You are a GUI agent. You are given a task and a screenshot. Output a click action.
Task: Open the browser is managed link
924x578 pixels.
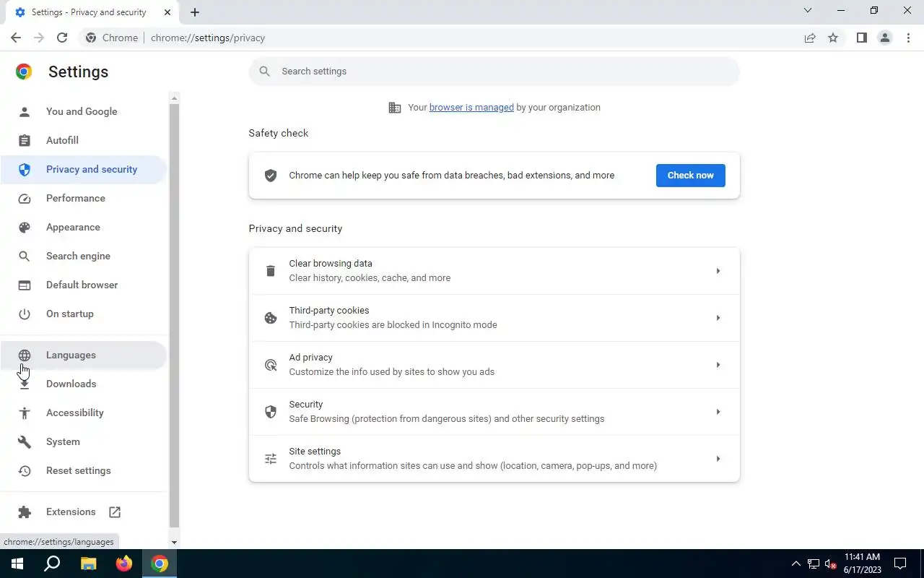tap(471, 108)
